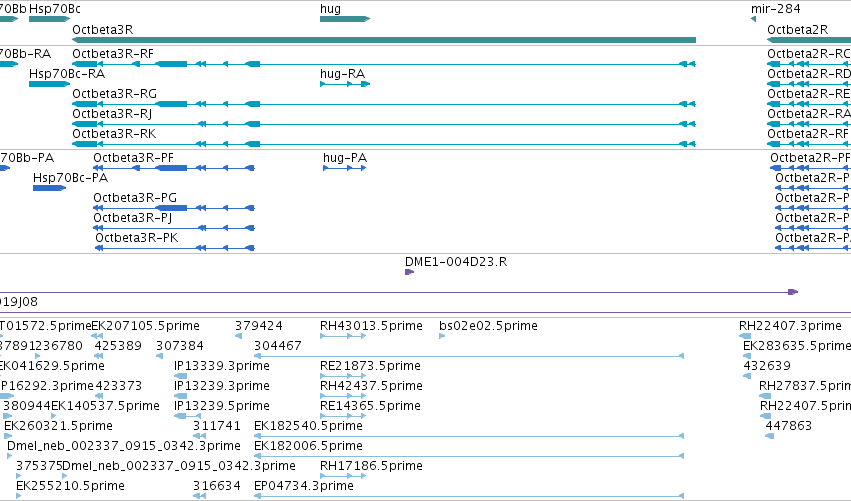This screenshot has height=501, width=851.
Task: Click the 379424 feature arrow glyph
Action: coord(238,336)
